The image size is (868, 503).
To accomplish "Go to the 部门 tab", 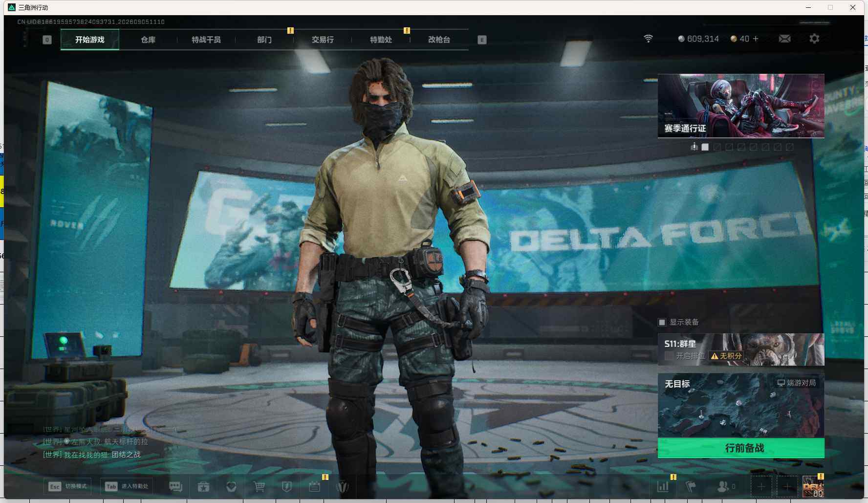I will pyautogui.click(x=264, y=40).
